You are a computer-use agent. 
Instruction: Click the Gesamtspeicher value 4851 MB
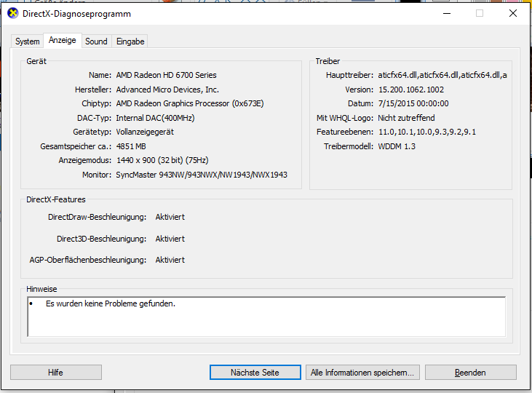coord(131,146)
